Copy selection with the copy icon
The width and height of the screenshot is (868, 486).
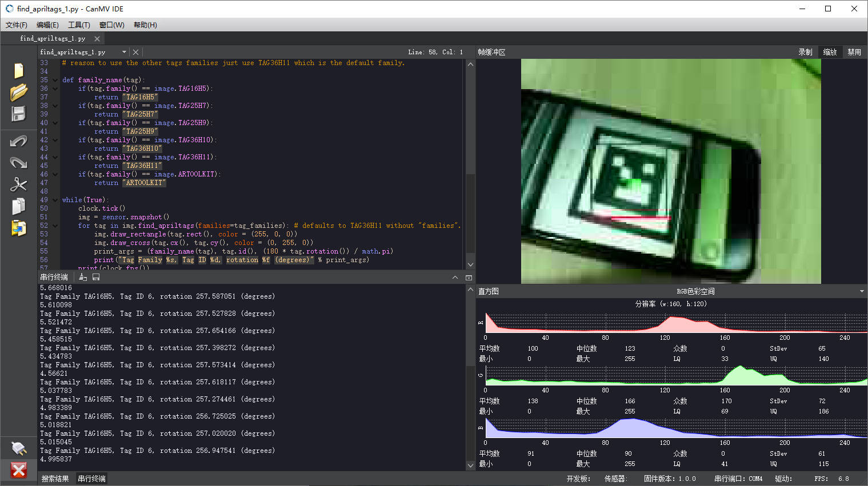tap(18, 206)
